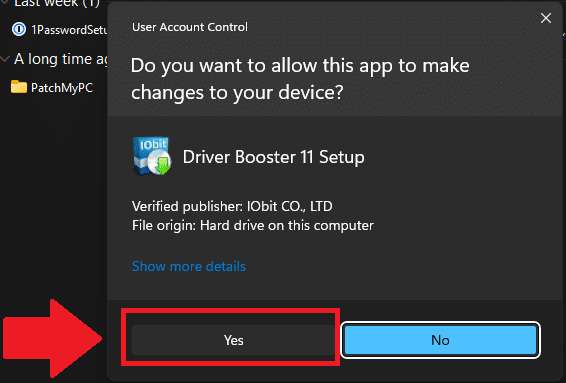Click 'File origin: Hard drive on this computer'

[253, 226]
